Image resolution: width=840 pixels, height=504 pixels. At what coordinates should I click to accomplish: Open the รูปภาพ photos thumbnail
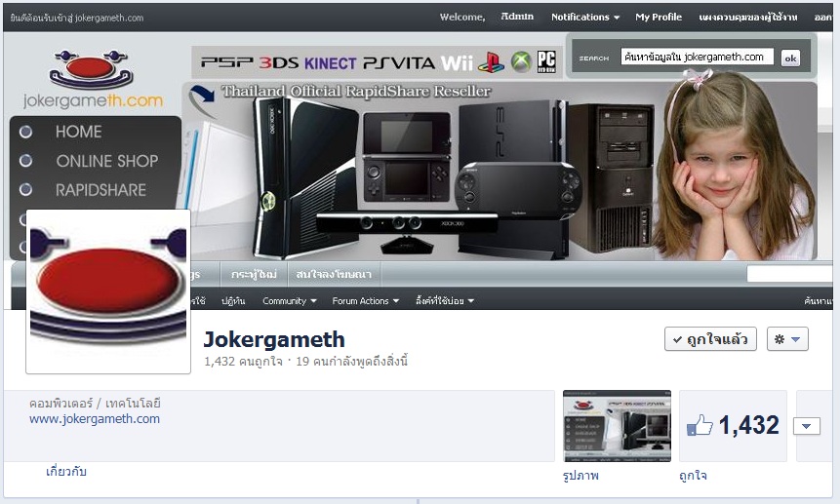[x=617, y=426]
